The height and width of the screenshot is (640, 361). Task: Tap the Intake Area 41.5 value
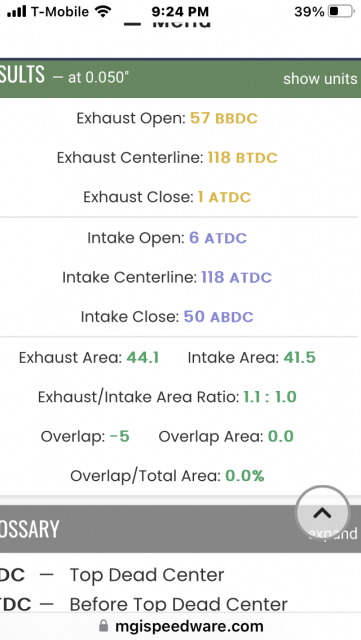tap(299, 358)
